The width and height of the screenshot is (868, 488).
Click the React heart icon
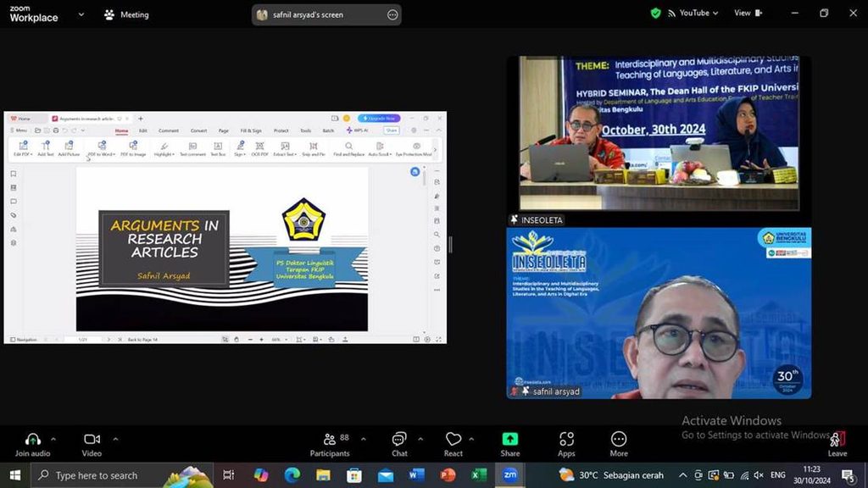point(453,440)
